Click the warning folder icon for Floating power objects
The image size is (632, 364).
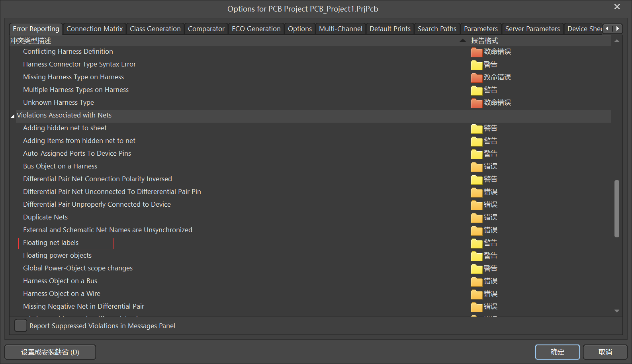click(476, 256)
